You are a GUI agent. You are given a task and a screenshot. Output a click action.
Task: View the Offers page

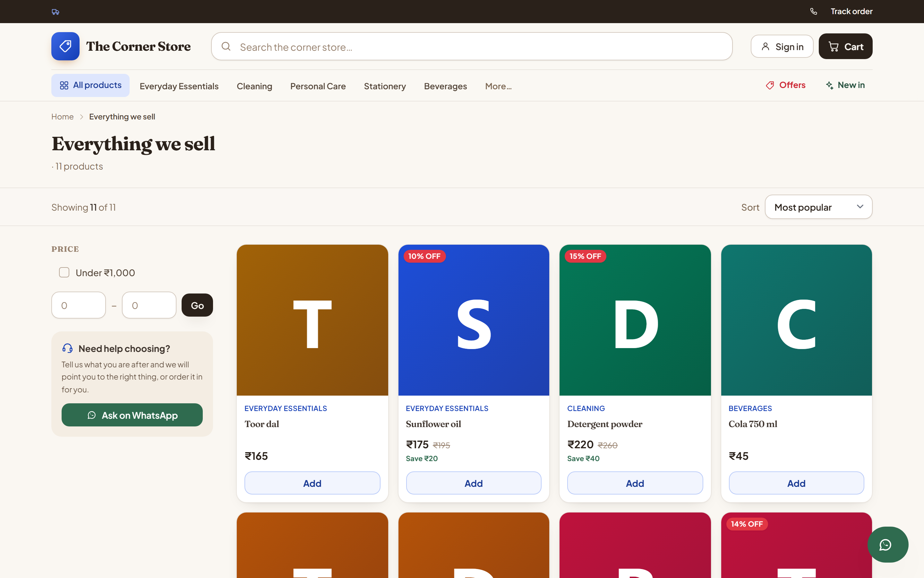pos(786,85)
